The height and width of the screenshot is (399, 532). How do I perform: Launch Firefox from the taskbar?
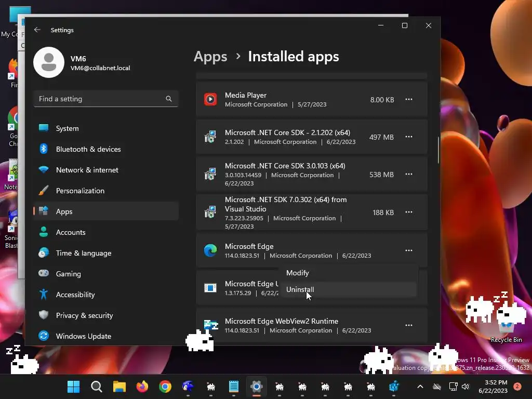pos(142,387)
